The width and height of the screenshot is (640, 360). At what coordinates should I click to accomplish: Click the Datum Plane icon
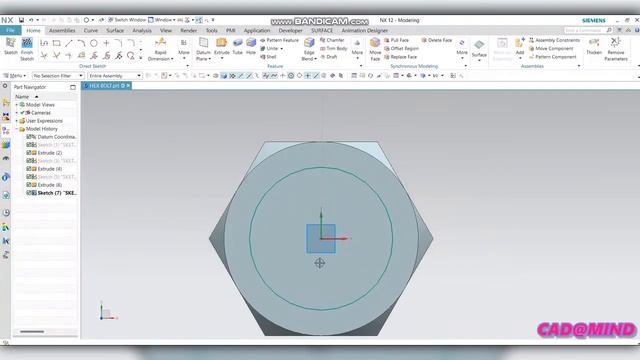point(203,43)
